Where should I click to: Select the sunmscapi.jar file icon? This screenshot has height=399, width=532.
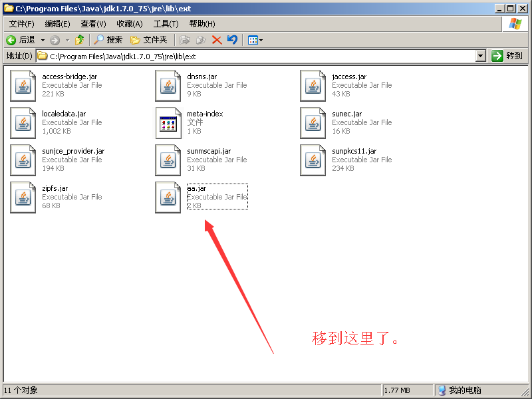pos(168,160)
